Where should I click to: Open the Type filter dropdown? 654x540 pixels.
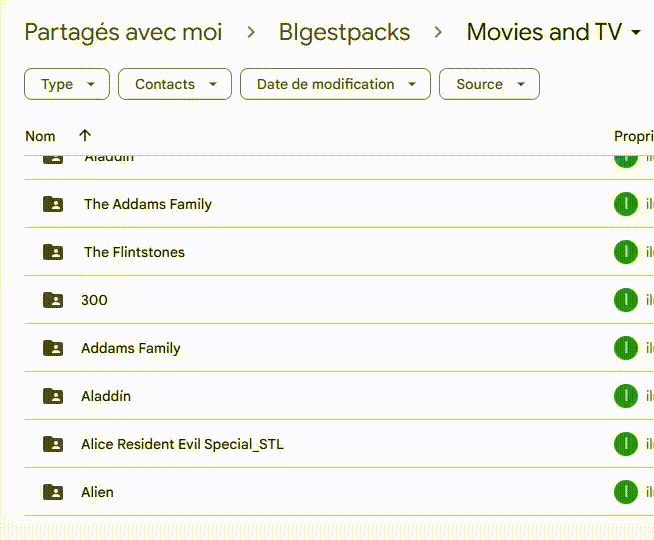pos(67,84)
